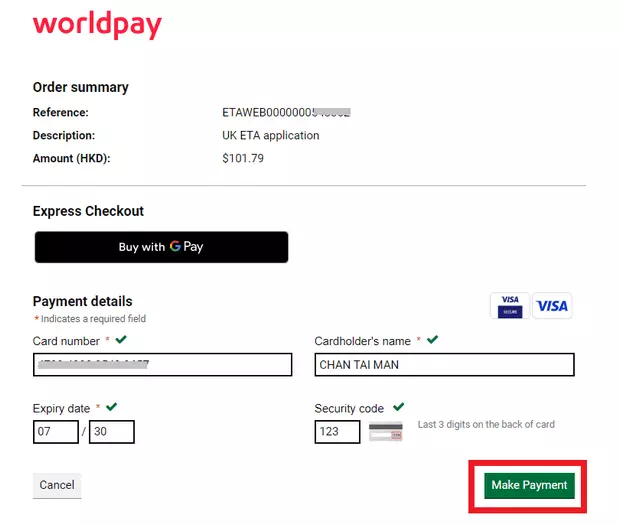The width and height of the screenshot is (620, 525).
Task: Select Buy with G Pay express checkout
Action: 161,247
